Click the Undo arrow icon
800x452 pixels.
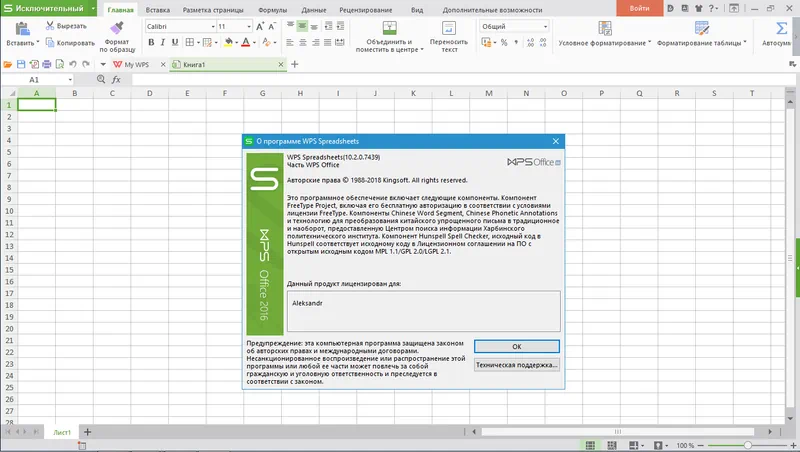(72, 64)
